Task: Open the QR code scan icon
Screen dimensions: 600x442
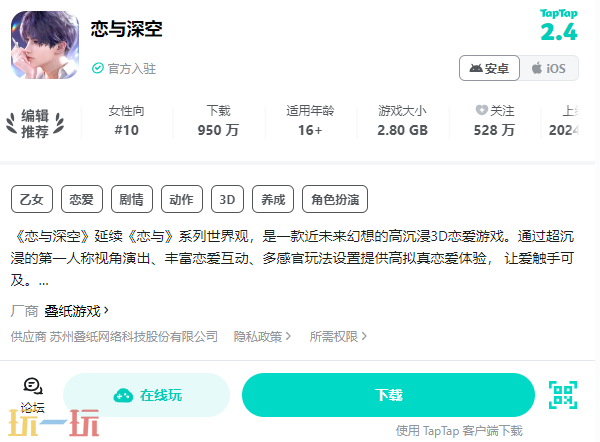Action: [563, 395]
